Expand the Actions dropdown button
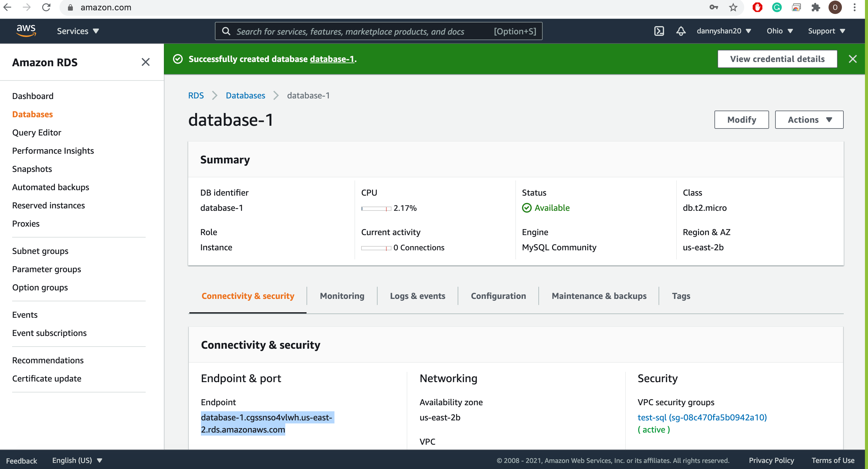This screenshot has height=469, width=868. tap(809, 120)
